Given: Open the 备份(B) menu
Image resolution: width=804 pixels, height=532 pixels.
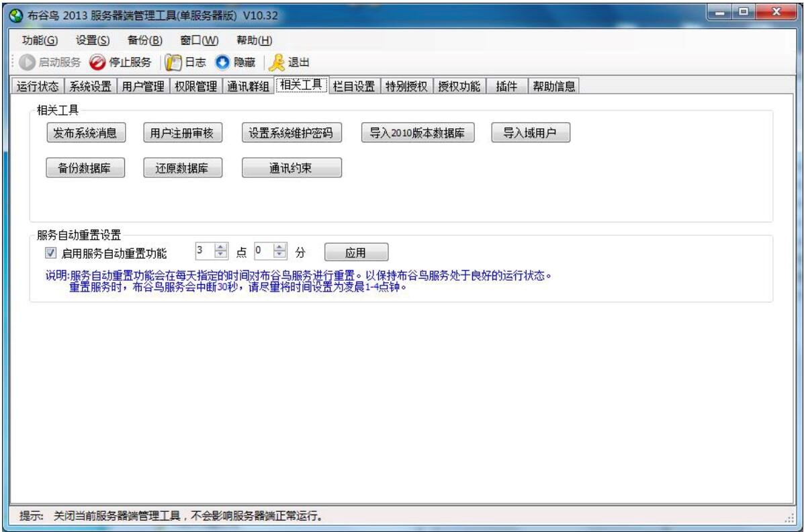Looking at the screenshot, I should pos(144,40).
